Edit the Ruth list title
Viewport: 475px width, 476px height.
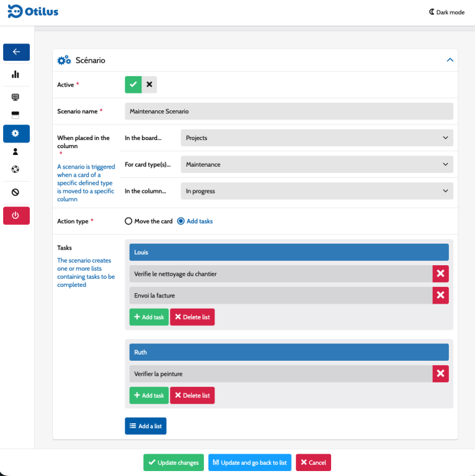tap(289, 352)
